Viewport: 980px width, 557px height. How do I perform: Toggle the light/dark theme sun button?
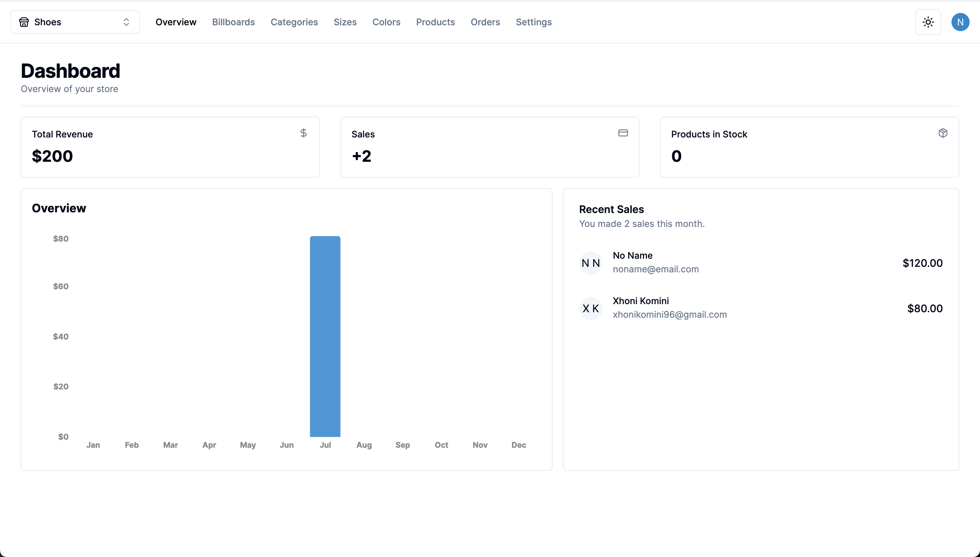coord(928,22)
